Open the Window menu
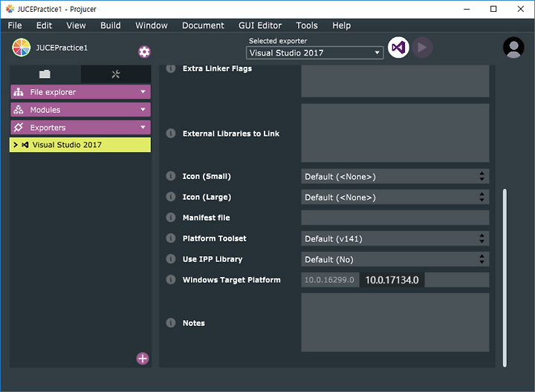The image size is (535, 392). click(x=152, y=25)
